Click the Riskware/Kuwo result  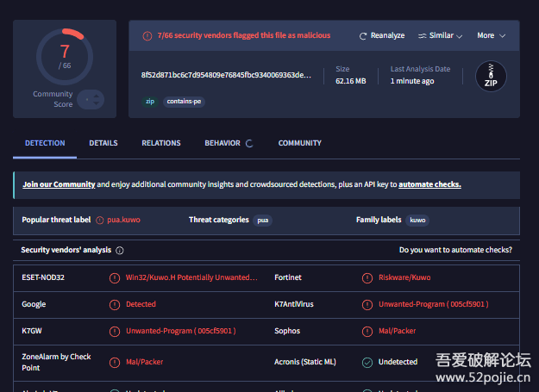(404, 277)
